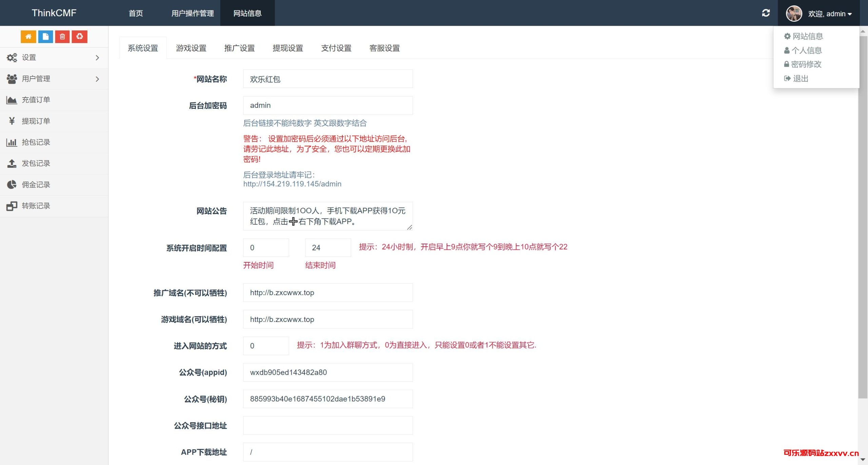Click the blue document shortcut icon
868x465 pixels.
(x=45, y=37)
